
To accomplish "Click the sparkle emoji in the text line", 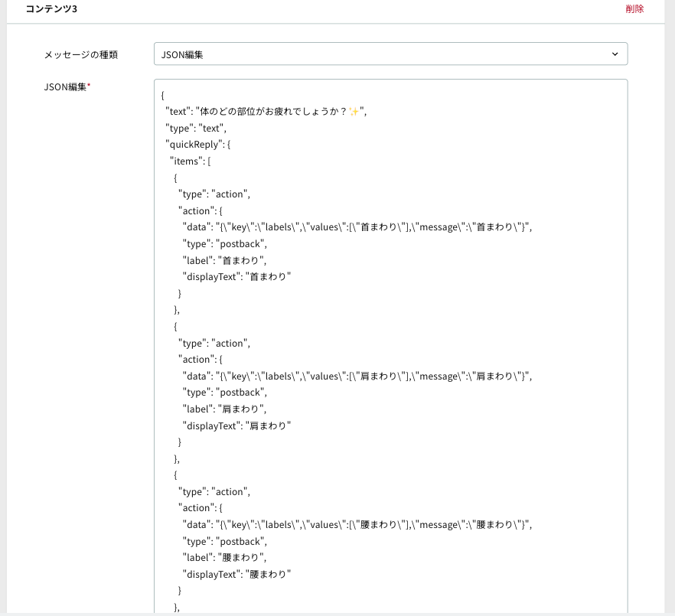I will click(x=354, y=112).
